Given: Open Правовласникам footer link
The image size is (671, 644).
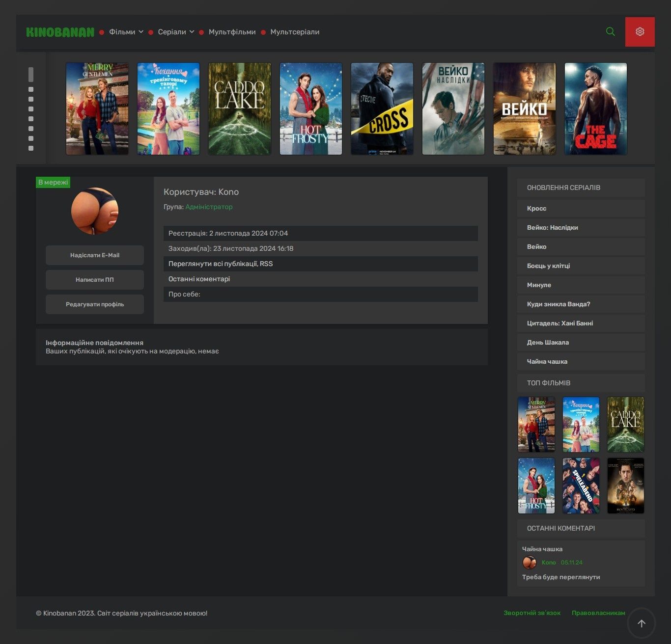Looking at the screenshot, I should [598, 613].
